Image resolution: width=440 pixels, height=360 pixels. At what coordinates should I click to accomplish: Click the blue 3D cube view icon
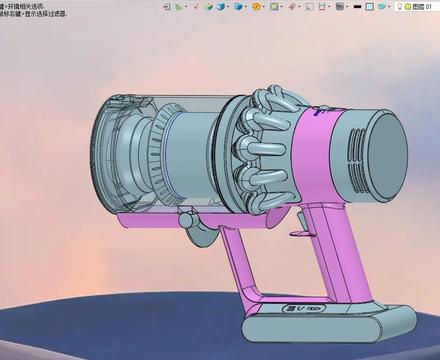point(220,7)
